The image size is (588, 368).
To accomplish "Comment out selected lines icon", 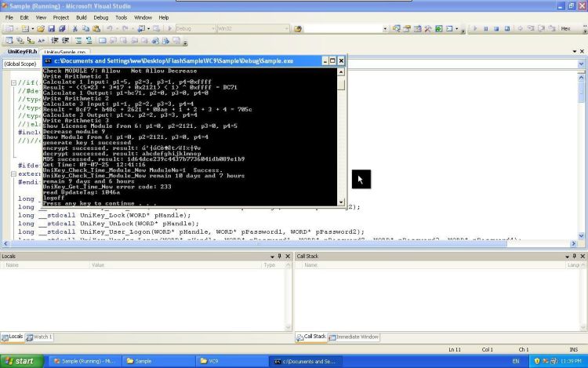I will coord(78,41).
